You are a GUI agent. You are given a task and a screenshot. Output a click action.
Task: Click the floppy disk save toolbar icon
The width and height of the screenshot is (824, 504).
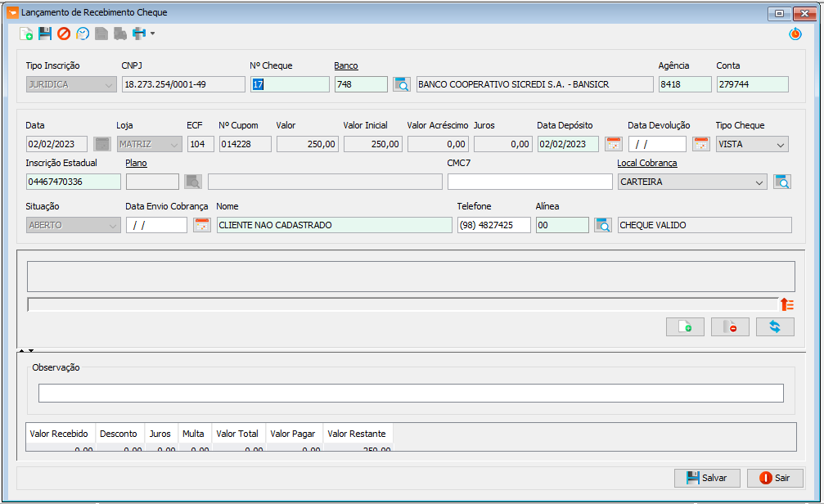(45, 34)
